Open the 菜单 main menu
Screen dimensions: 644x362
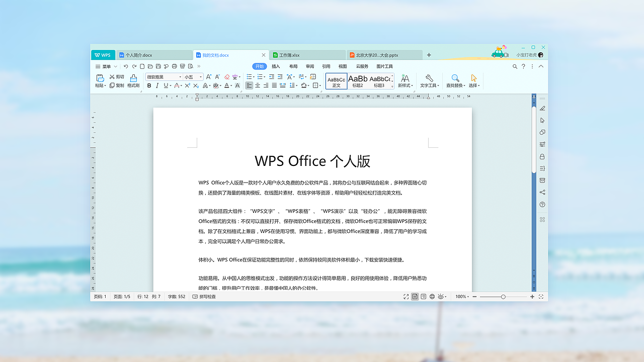106,66
